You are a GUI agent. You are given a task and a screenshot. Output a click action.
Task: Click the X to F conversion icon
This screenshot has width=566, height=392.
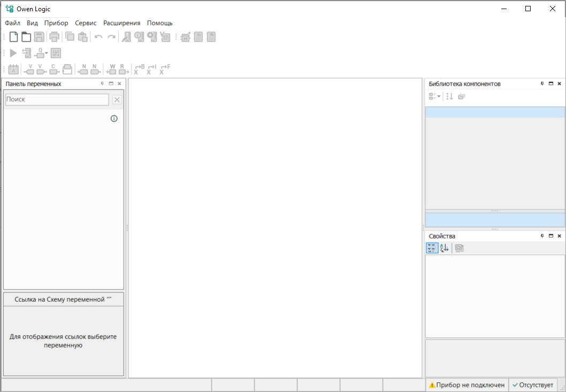165,70
